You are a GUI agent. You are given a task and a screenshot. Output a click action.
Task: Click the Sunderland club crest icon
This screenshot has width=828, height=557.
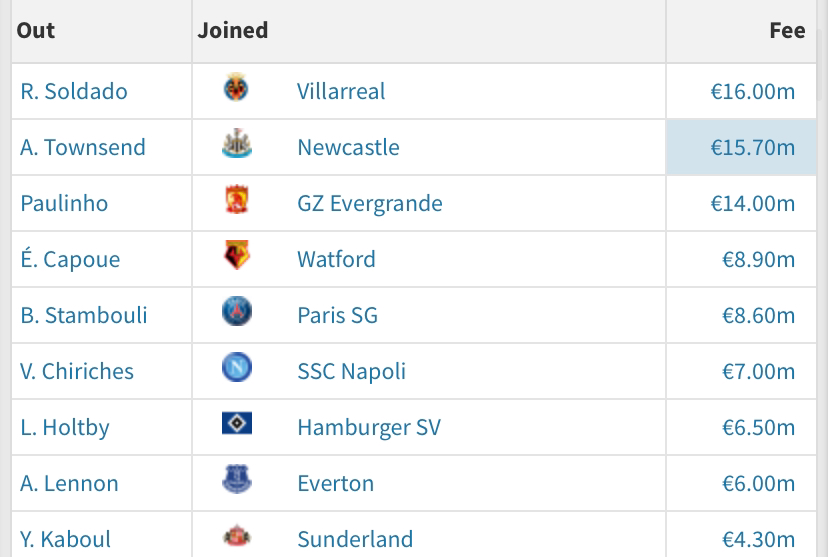pos(237,535)
